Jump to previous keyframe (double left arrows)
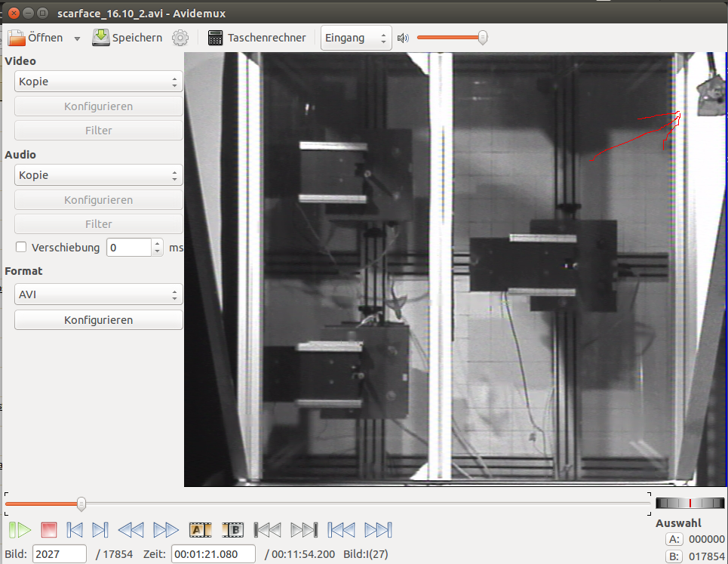 click(131, 530)
